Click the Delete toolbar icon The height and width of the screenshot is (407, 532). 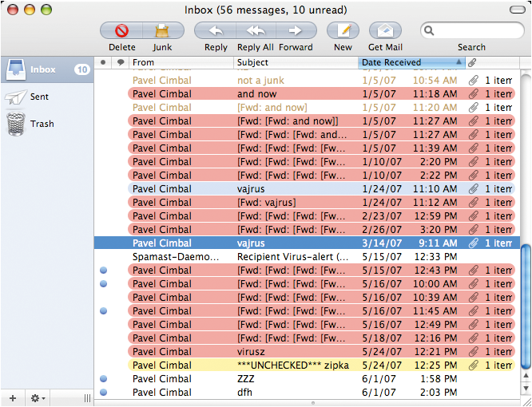click(121, 31)
